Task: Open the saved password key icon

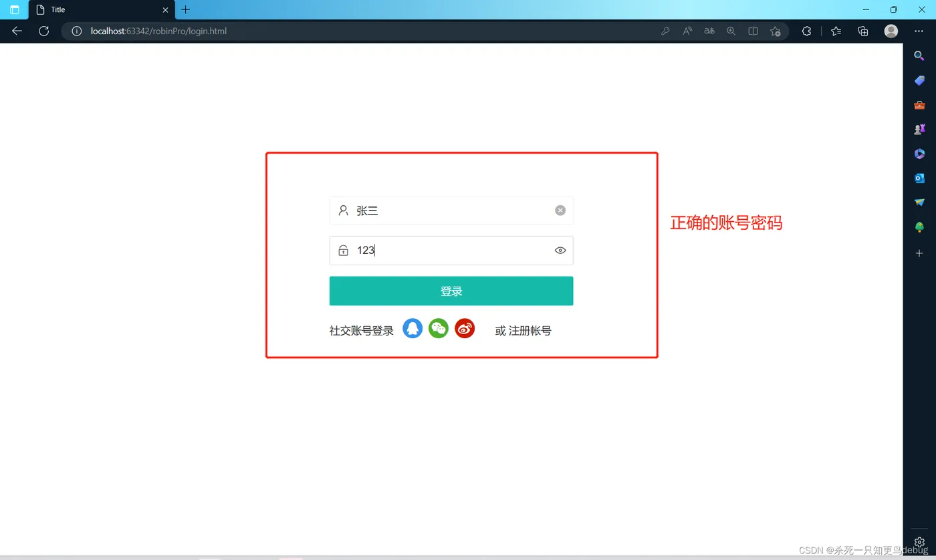Action: pos(665,31)
